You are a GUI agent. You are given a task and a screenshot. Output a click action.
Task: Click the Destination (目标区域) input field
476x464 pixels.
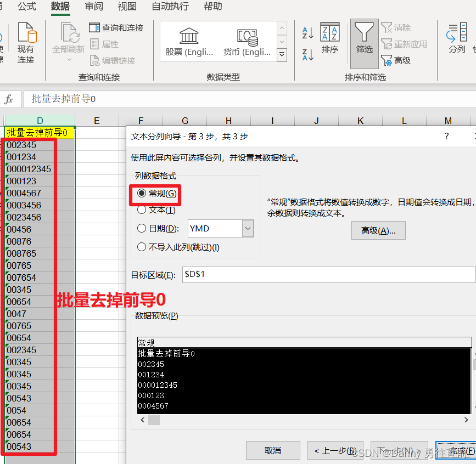click(x=329, y=275)
